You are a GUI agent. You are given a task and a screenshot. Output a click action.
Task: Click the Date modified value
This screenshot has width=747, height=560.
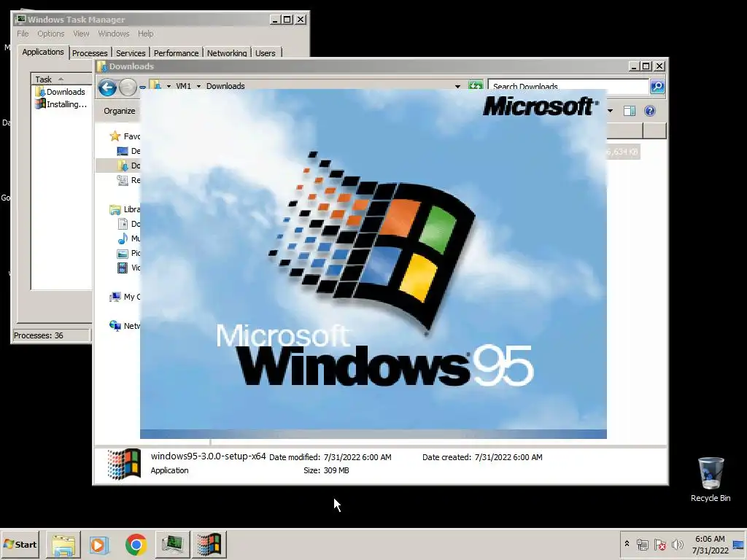(x=357, y=457)
